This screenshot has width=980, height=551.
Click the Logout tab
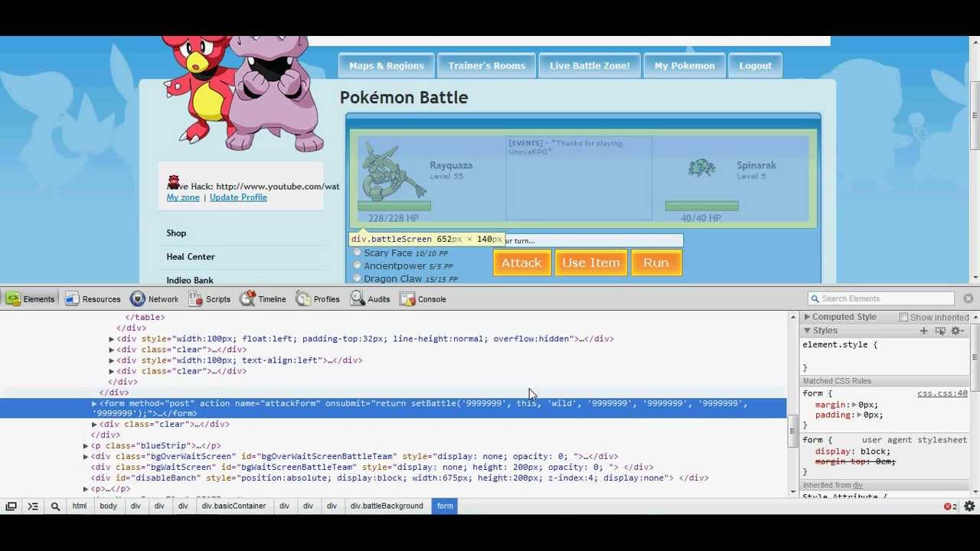(x=756, y=66)
